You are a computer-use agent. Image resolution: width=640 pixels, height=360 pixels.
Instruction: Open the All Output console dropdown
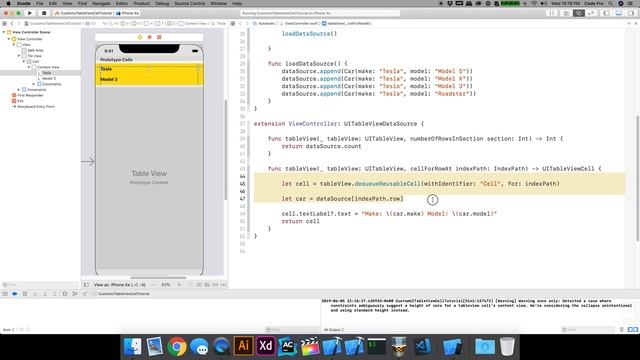click(x=334, y=329)
